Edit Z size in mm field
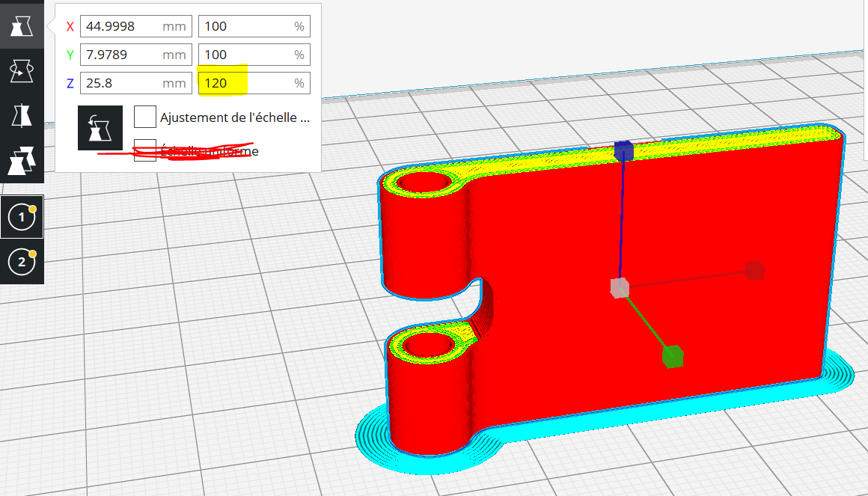This screenshot has height=496, width=868. pos(136,83)
